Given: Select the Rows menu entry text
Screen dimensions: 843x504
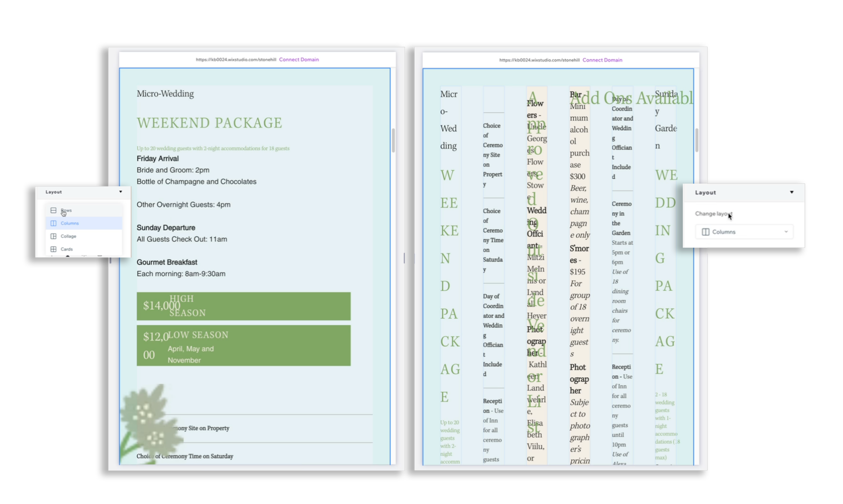Looking at the screenshot, I should [67, 210].
